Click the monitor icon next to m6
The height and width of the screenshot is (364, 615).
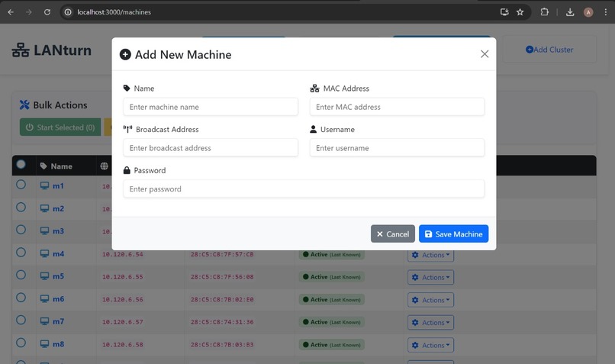44,299
